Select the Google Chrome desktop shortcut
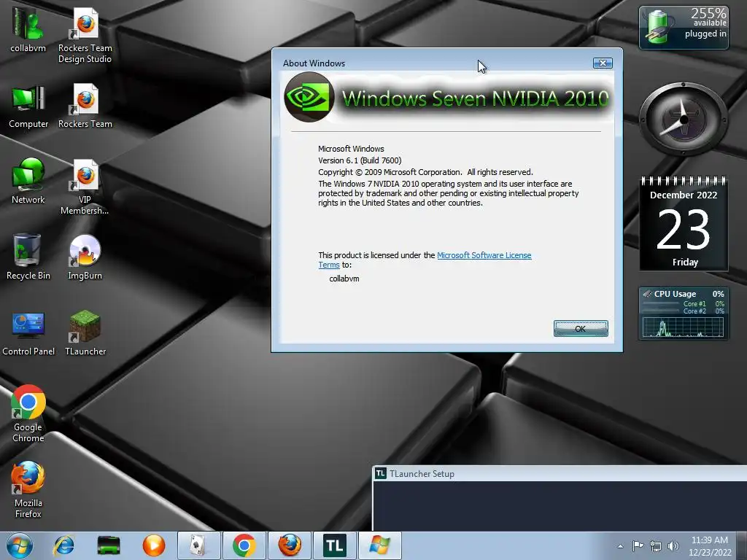747x560 pixels. coord(28,413)
